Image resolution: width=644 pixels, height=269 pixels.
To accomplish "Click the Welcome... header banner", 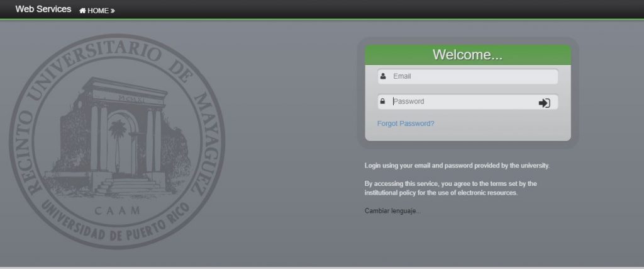I will [x=468, y=55].
